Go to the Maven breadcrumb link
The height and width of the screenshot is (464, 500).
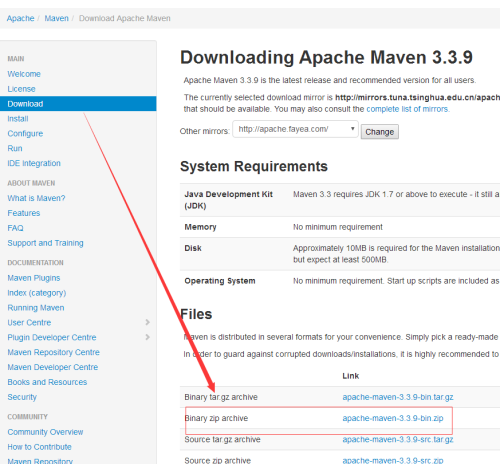[x=56, y=18]
